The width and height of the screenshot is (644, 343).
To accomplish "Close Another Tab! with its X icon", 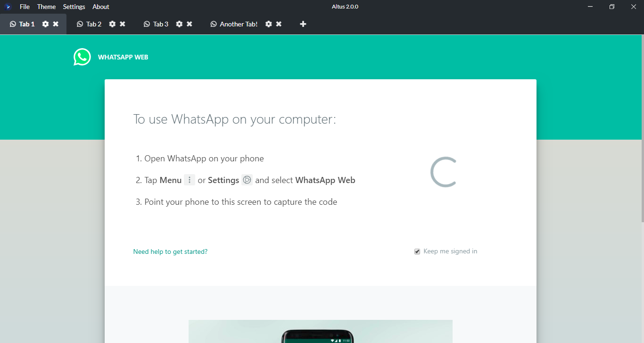I will coord(279,24).
